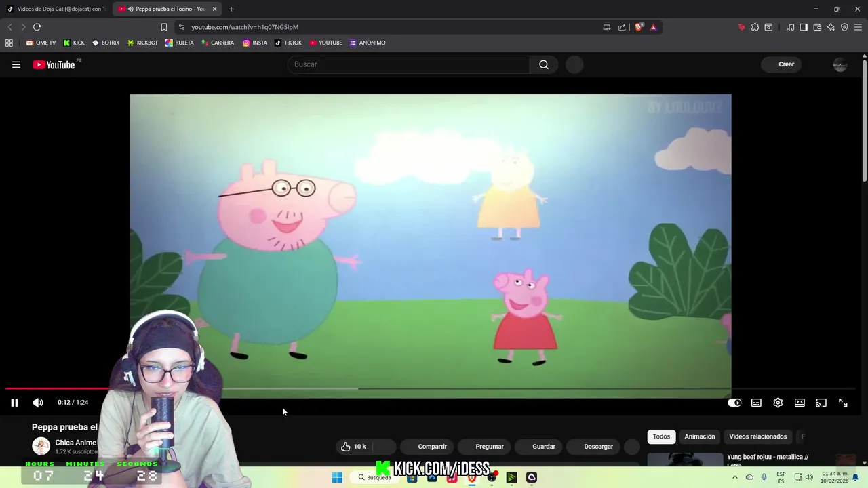Viewport: 868px width, 488px height.
Task: Select the Animación filter chip
Action: pyautogui.click(x=699, y=436)
